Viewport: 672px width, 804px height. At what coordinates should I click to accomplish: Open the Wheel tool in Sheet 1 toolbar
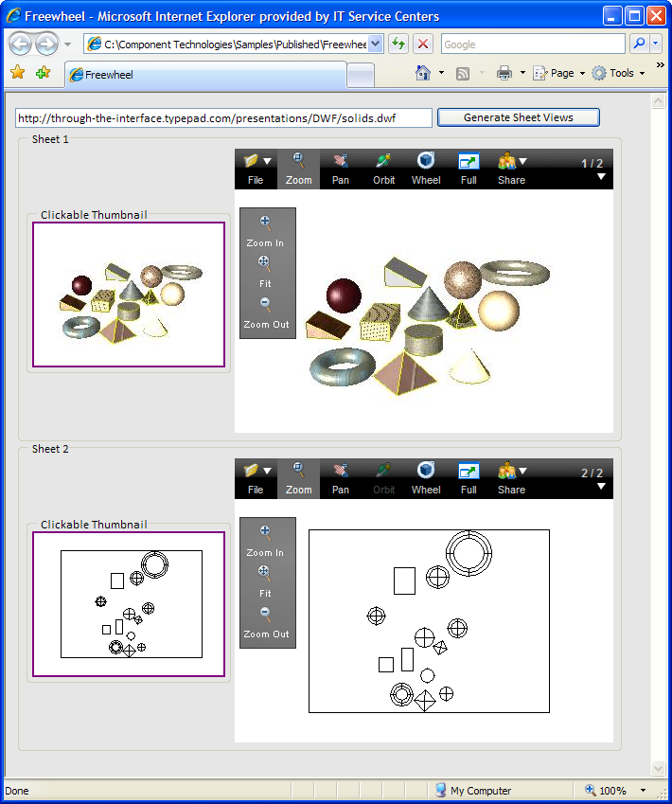pos(426,169)
